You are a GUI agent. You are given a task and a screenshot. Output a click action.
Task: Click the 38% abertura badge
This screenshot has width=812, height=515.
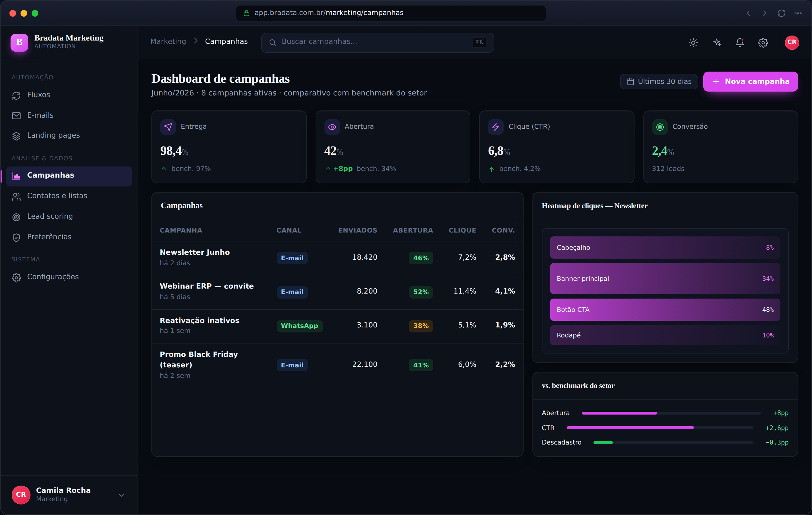tap(421, 326)
